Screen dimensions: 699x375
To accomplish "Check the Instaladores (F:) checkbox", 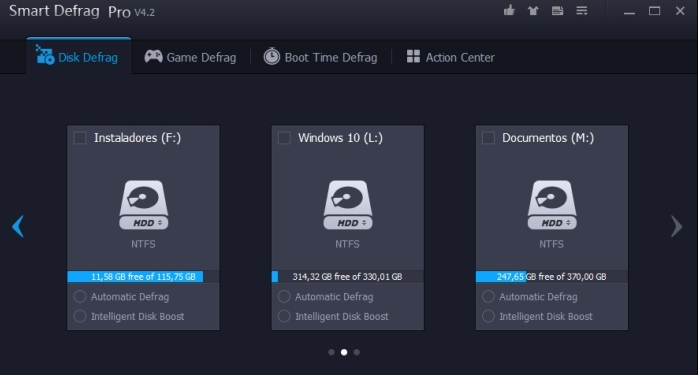I will pyautogui.click(x=80, y=138).
